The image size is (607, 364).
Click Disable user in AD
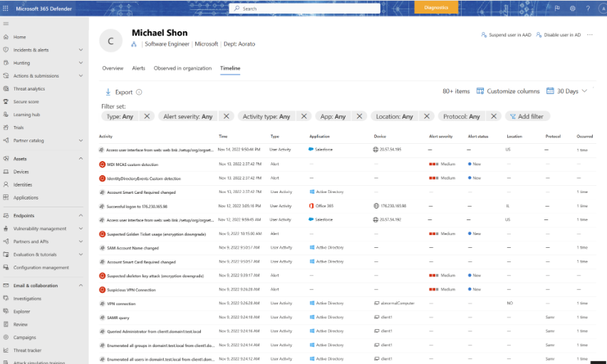[559, 35]
